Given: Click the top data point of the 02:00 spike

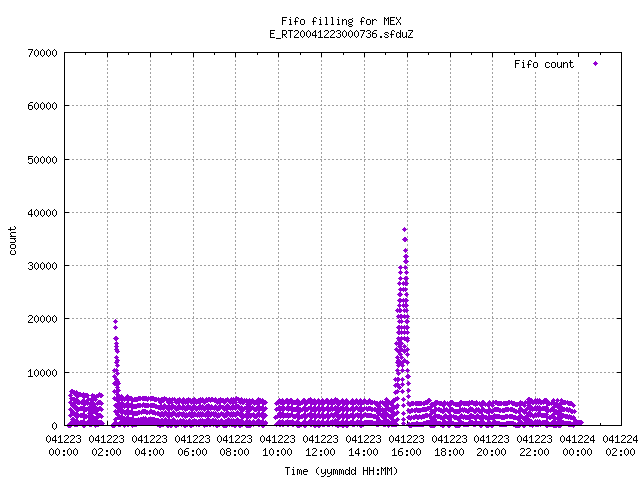Looking at the screenshot, I should [x=116, y=322].
